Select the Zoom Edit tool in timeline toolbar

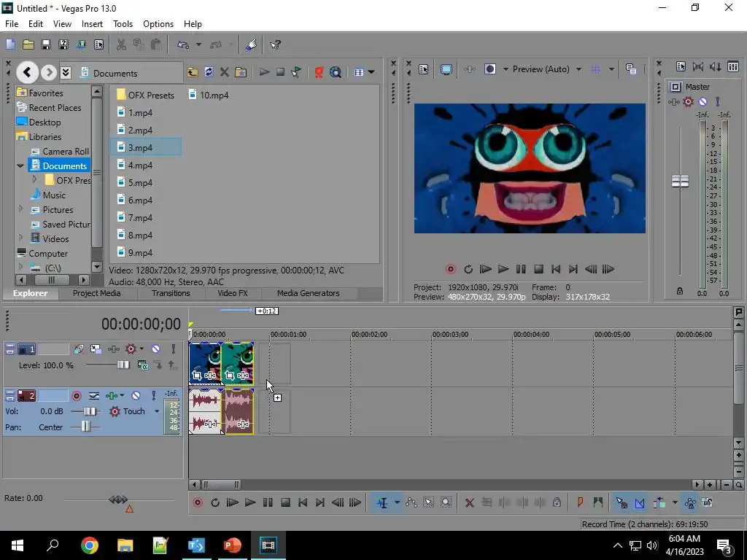(446, 502)
